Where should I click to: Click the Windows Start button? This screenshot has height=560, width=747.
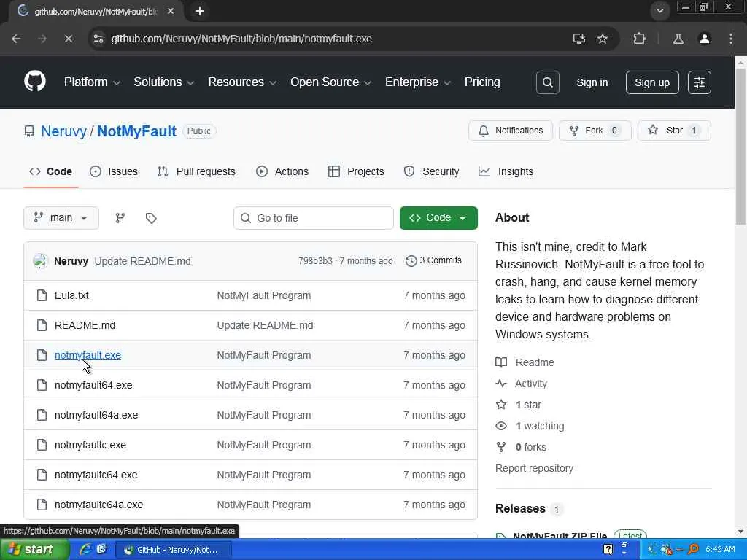point(35,549)
